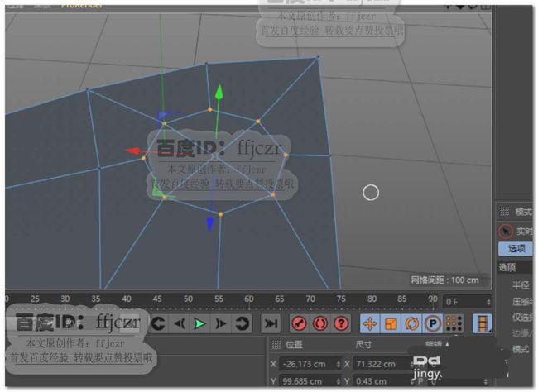The image size is (538, 392).
Task: Click the stepper on the -26.173 cm field
Action: tap(339, 364)
